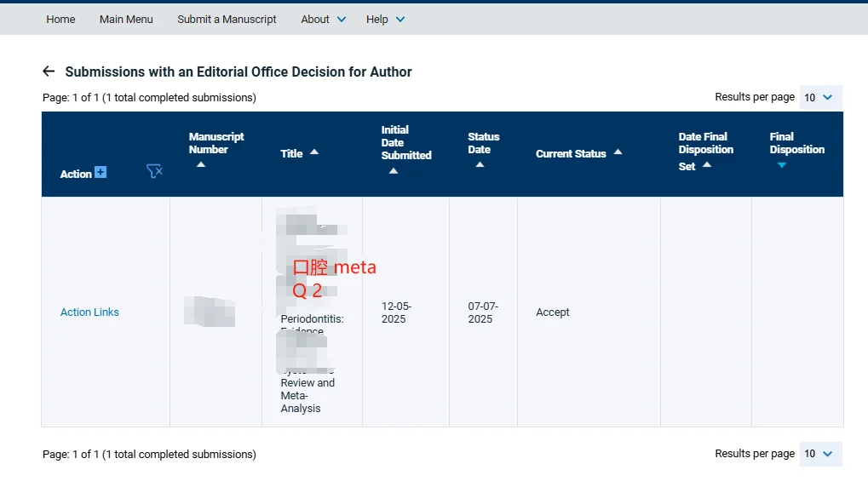This screenshot has width=868, height=487.
Task: Click the bottom page count text
Action: click(x=149, y=455)
